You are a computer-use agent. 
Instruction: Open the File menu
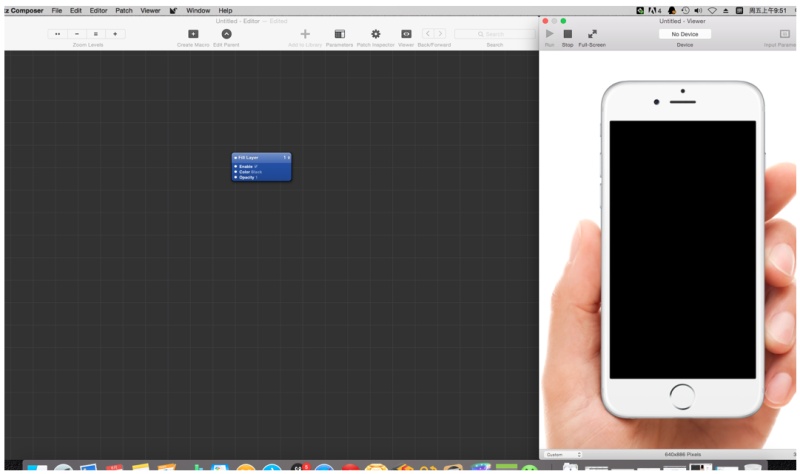click(x=57, y=10)
